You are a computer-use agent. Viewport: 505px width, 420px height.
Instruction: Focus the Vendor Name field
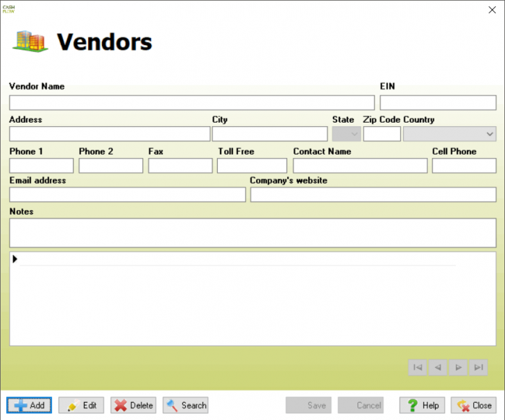(x=192, y=103)
